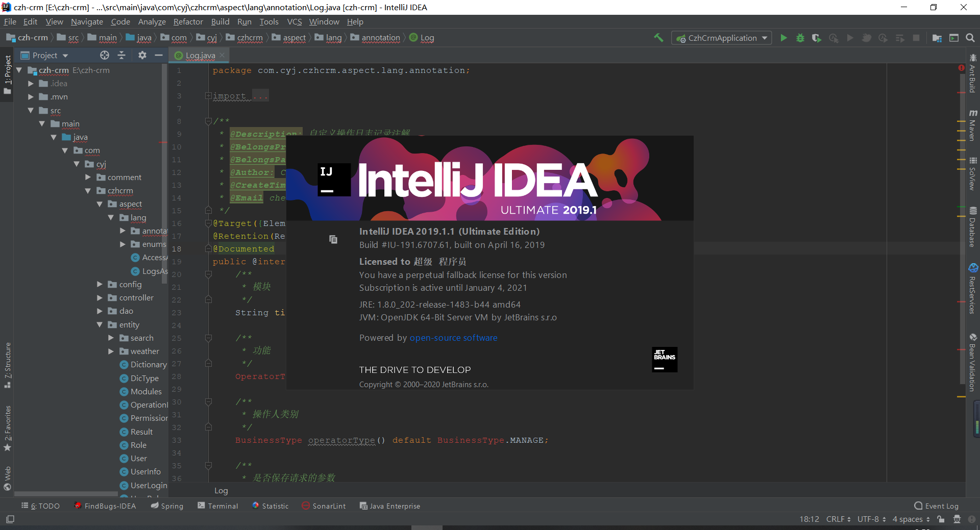The image size is (980, 530).
Task: Run CzhCrmApplication with the green play icon
Action: [783, 38]
